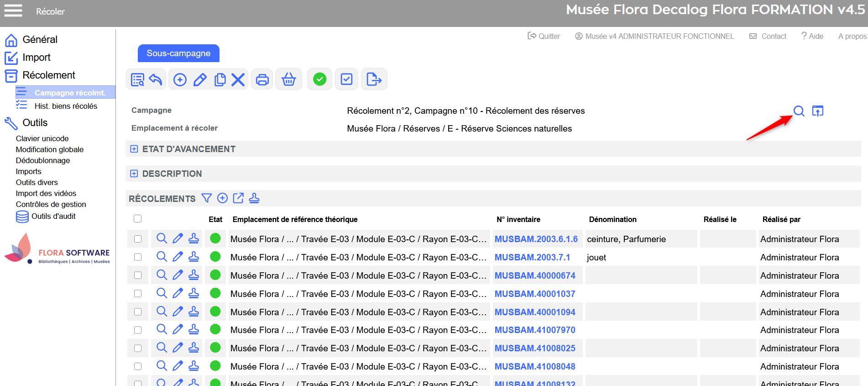Click the add new record plus icon
The height and width of the screenshot is (386, 868).
pos(180,79)
